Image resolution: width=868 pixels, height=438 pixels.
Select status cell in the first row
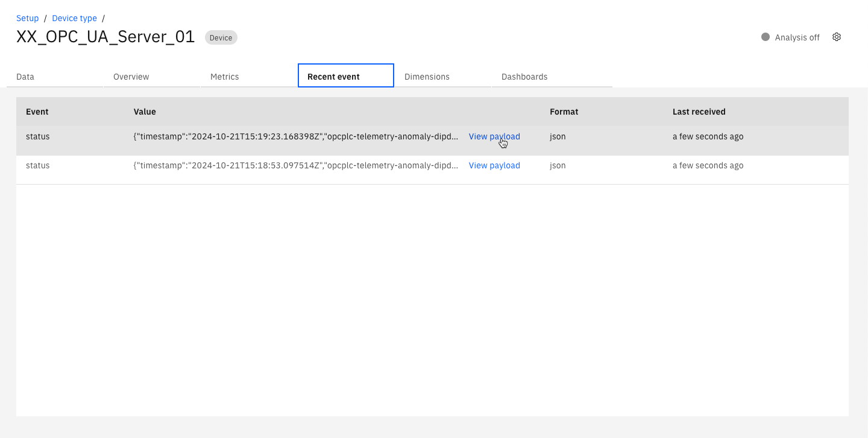pos(38,136)
